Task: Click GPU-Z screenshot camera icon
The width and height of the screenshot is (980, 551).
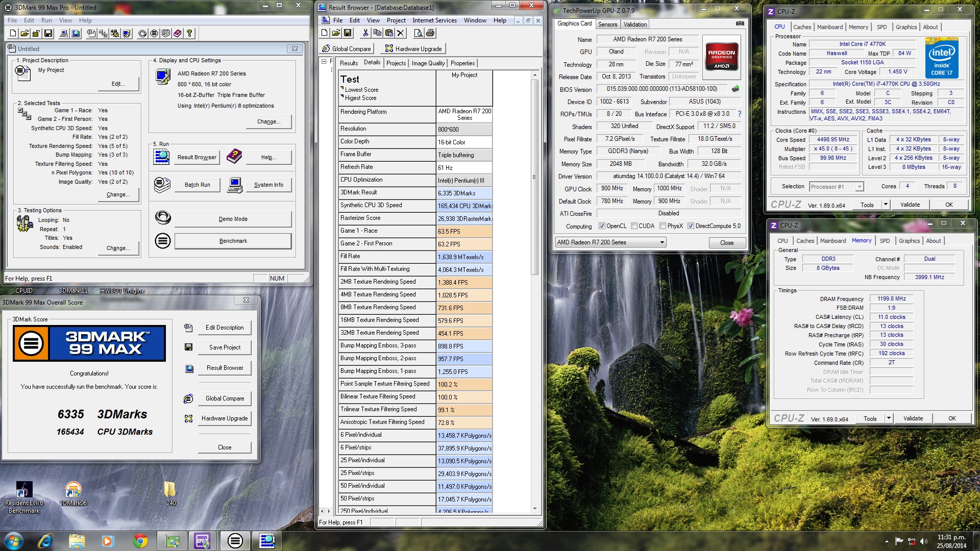Action: 740,23
